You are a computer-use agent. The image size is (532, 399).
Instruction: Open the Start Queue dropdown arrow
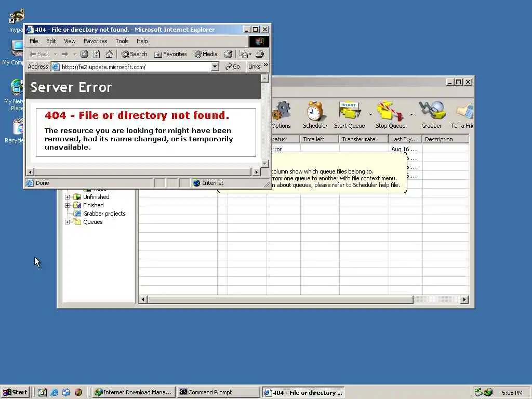[x=370, y=114]
